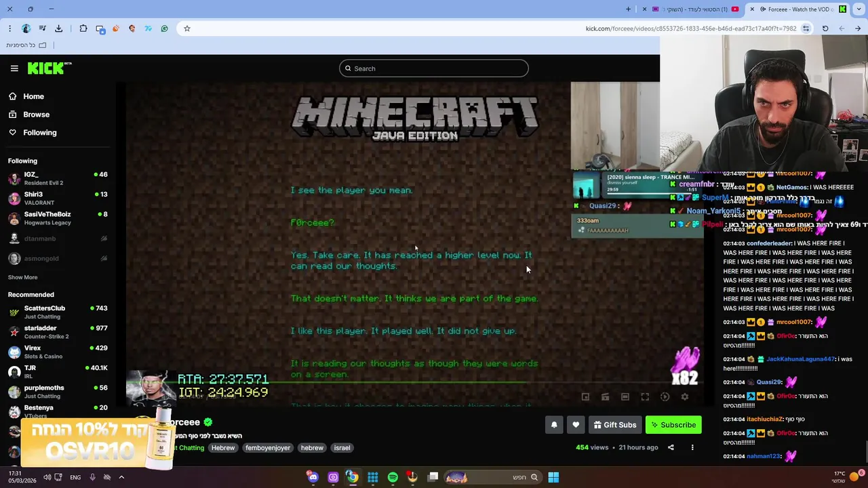This screenshot has width=868, height=488.
Task: Open Chrome extensions puzzle icon
Action: [x=83, y=28]
